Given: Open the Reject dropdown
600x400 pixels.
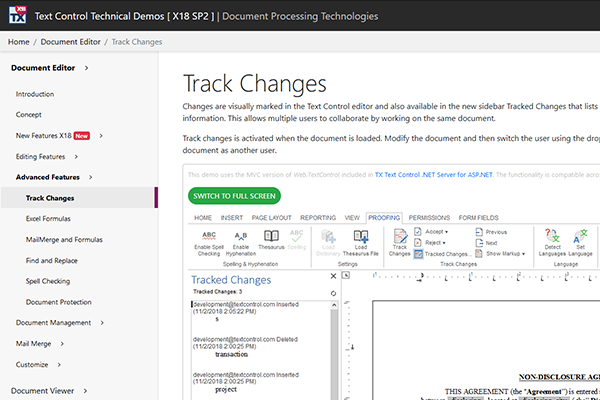Looking at the screenshot, I should (x=430, y=243).
